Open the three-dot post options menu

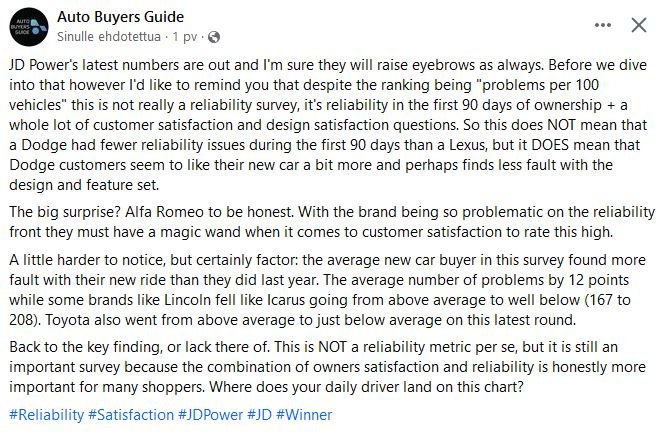[602, 25]
